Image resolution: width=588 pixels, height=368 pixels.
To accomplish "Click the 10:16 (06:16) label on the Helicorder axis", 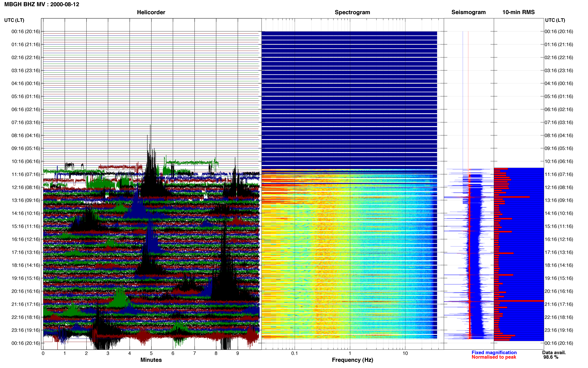I will (x=26, y=161).
